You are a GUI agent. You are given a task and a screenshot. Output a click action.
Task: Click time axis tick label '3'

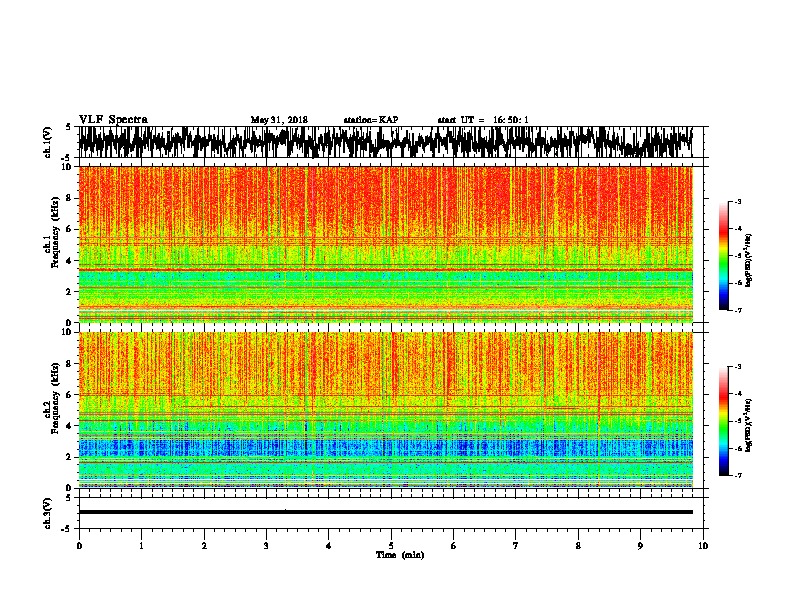pyautogui.click(x=266, y=546)
